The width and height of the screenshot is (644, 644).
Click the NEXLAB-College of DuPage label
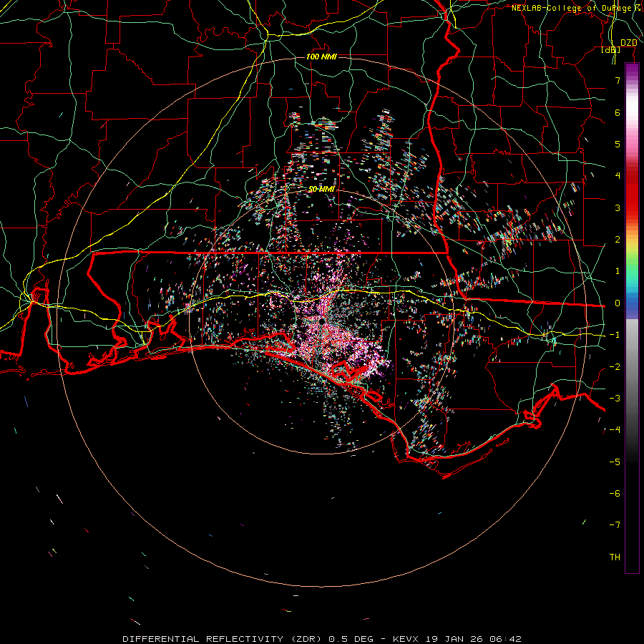pos(572,8)
